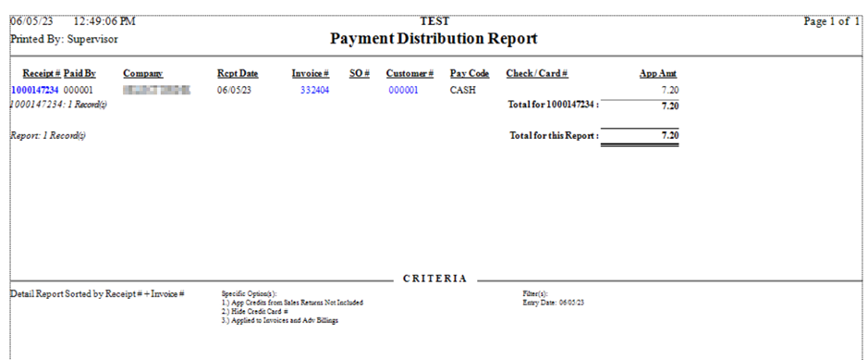Click the Pay Code column header
The image size is (868, 360).
coord(470,74)
